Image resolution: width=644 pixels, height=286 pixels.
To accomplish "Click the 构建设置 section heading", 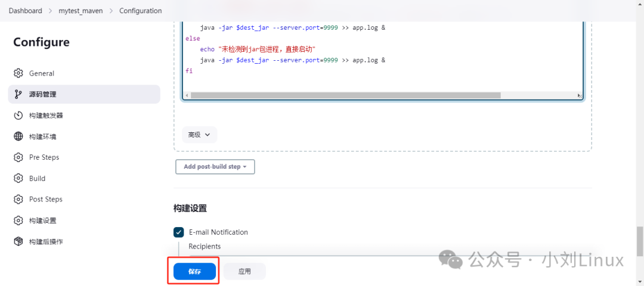I will pyautogui.click(x=190, y=209).
